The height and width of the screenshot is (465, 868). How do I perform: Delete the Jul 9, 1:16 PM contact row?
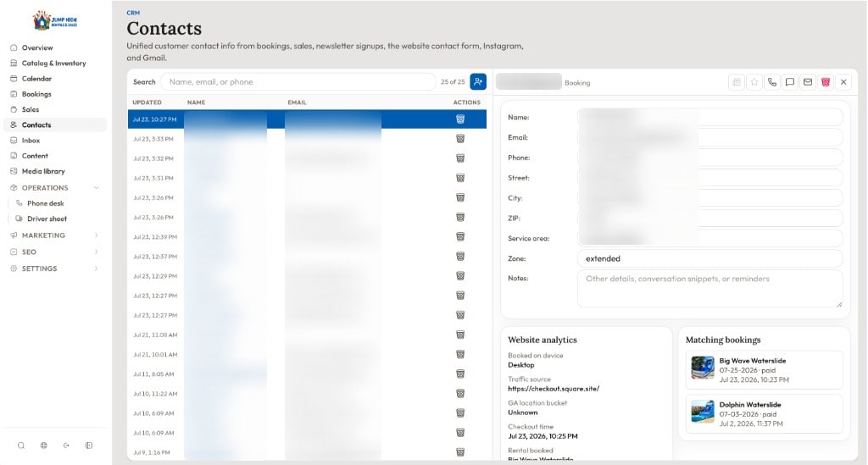460,452
